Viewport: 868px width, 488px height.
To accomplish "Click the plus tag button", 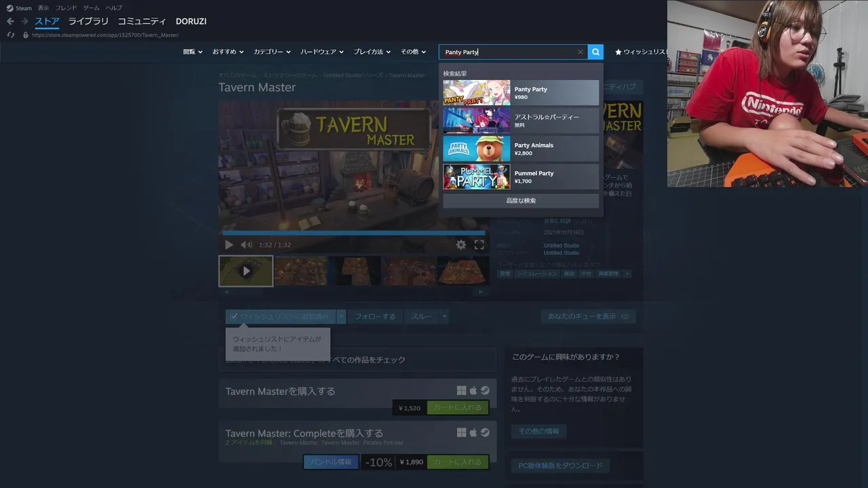I will (627, 274).
